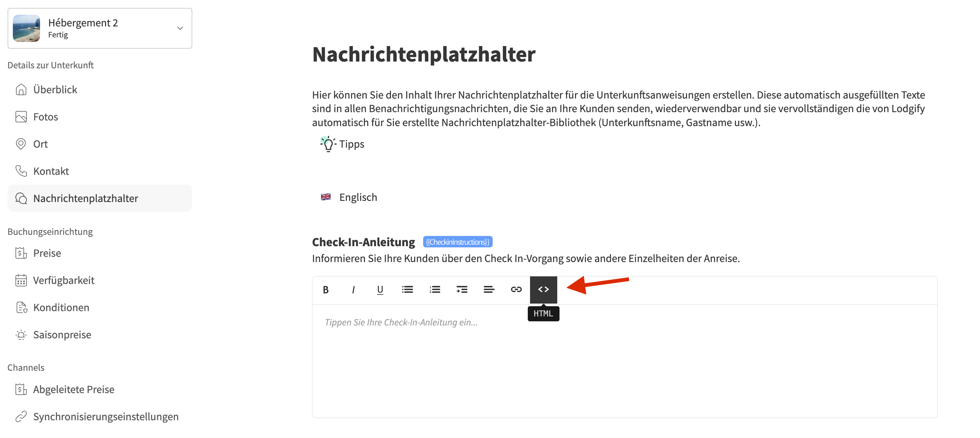Insert a numbered list

pos(434,290)
